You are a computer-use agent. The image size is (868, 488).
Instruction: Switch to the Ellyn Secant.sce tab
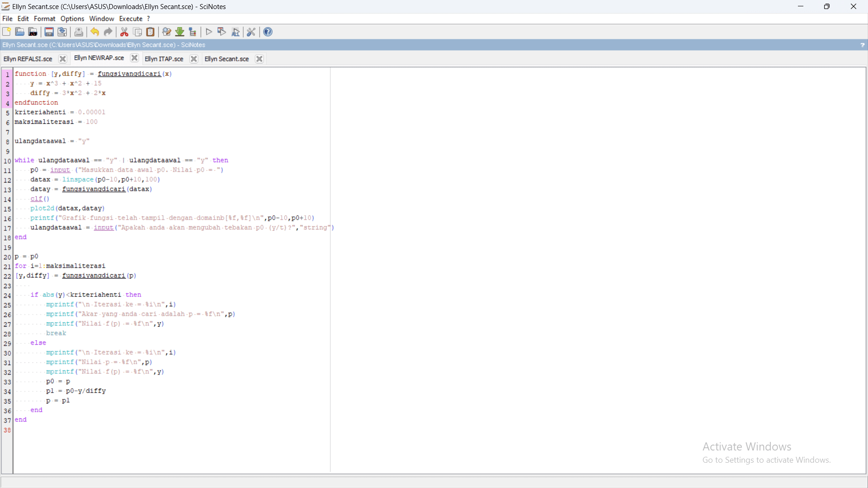click(x=226, y=59)
